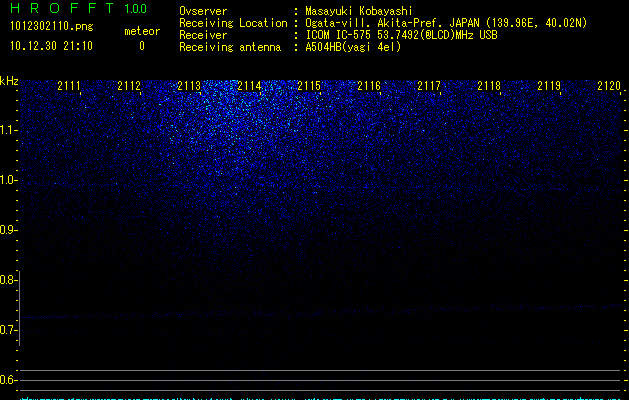Click the 2116 time marker

point(369,86)
